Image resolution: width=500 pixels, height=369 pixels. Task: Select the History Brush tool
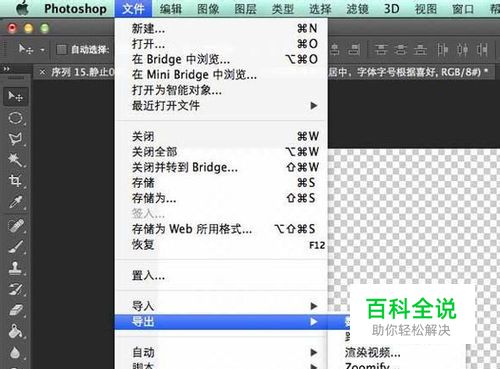[15, 289]
